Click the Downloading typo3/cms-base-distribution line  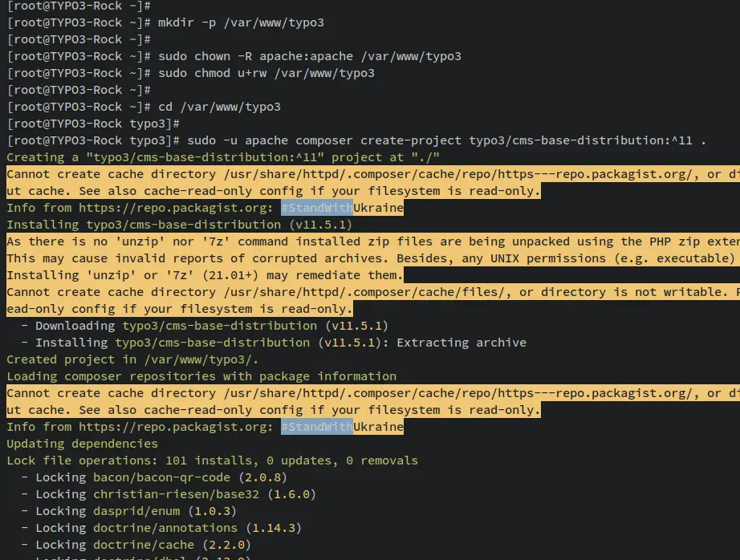coord(197,326)
